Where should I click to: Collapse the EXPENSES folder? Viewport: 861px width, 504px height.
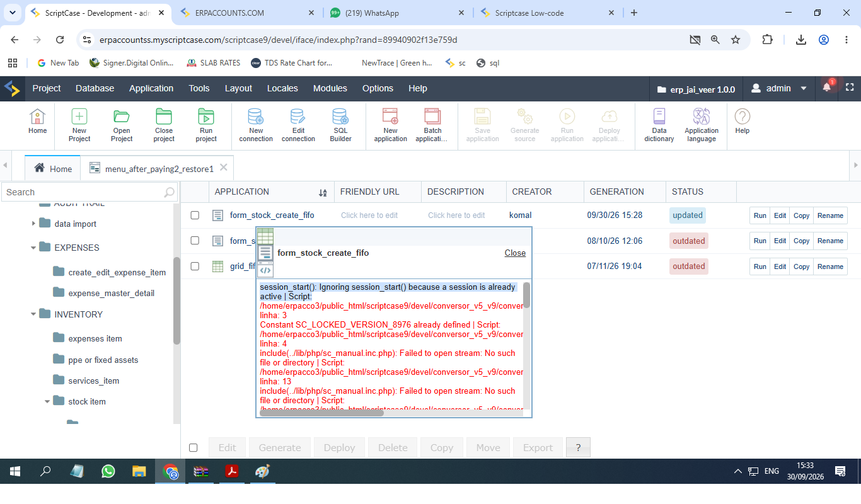[x=33, y=248]
